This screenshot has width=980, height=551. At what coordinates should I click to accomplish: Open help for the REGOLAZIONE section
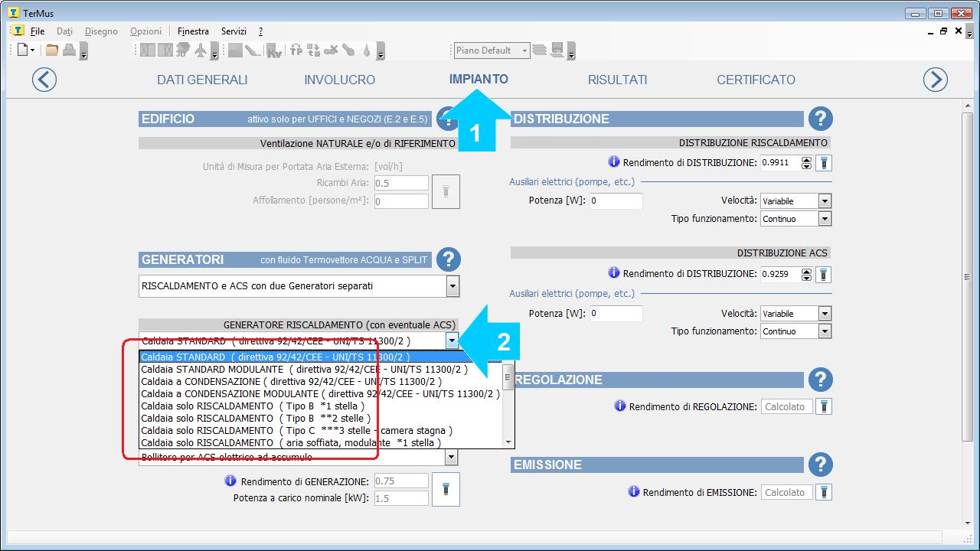pos(820,380)
